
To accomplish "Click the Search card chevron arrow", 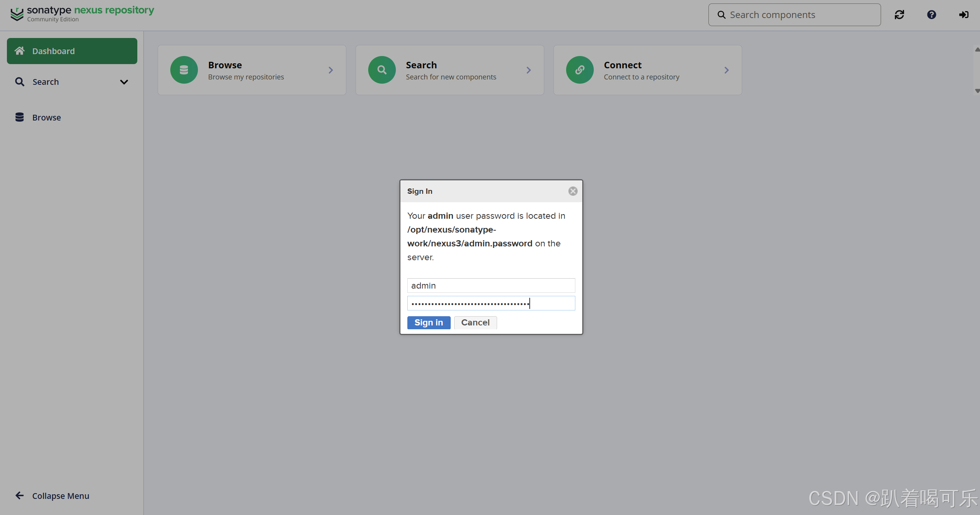I will pyautogui.click(x=529, y=70).
